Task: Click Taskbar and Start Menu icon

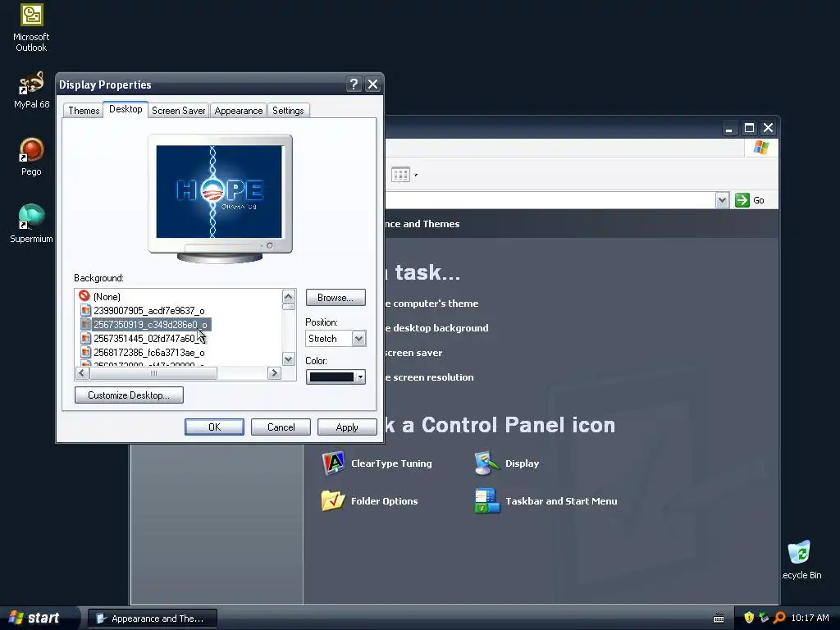Action: (x=486, y=501)
